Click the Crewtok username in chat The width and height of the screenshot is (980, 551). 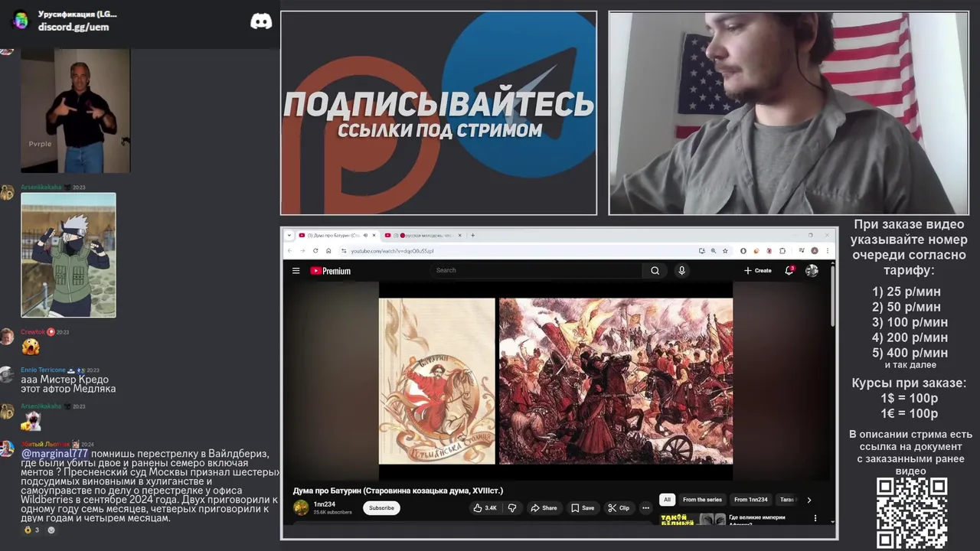point(33,332)
